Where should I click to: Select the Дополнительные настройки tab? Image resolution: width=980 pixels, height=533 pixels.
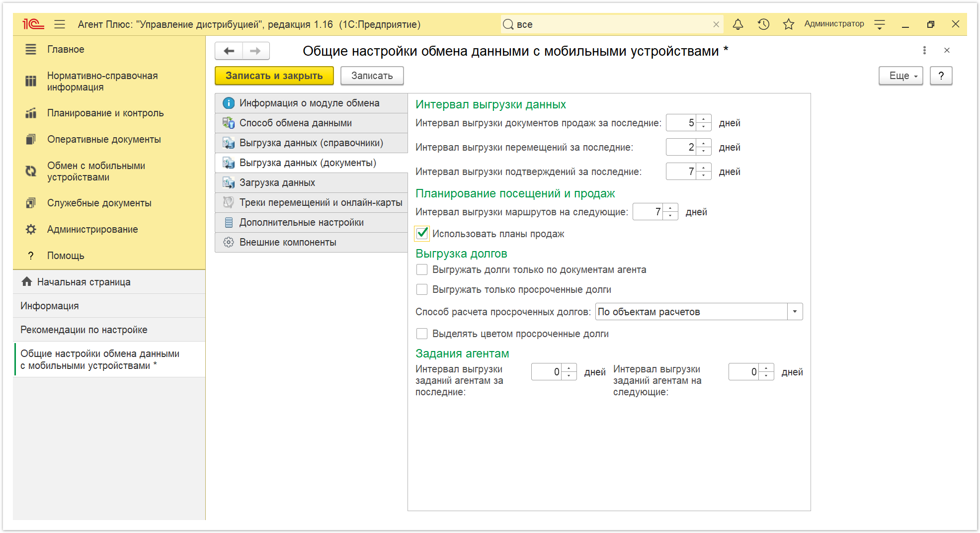coord(311,222)
